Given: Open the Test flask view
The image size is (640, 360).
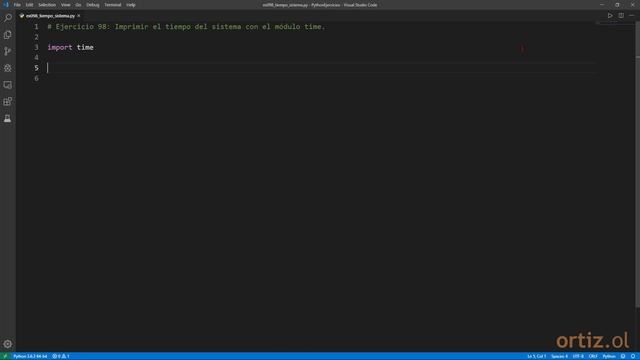Looking at the screenshot, I should click(7, 118).
